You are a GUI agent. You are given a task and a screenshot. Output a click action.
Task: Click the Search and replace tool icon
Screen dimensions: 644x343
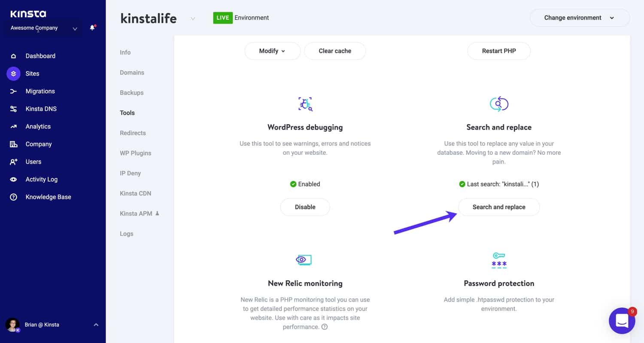click(x=499, y=103)
